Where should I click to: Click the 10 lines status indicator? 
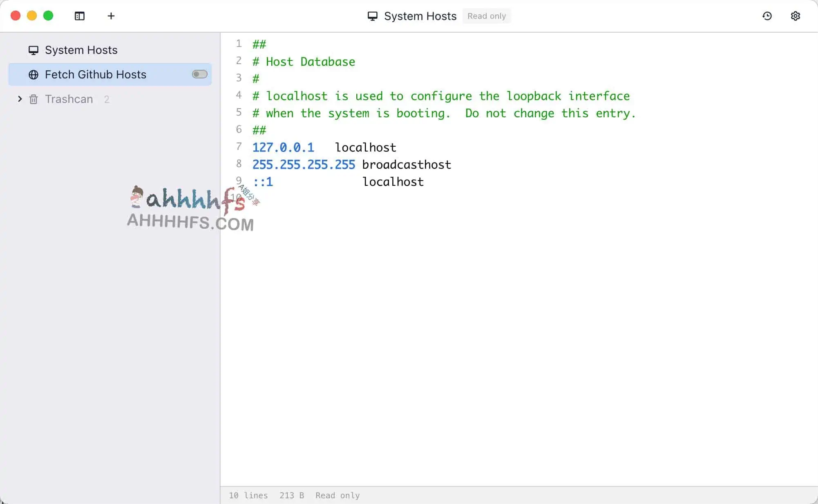click(x=248, y=495)
